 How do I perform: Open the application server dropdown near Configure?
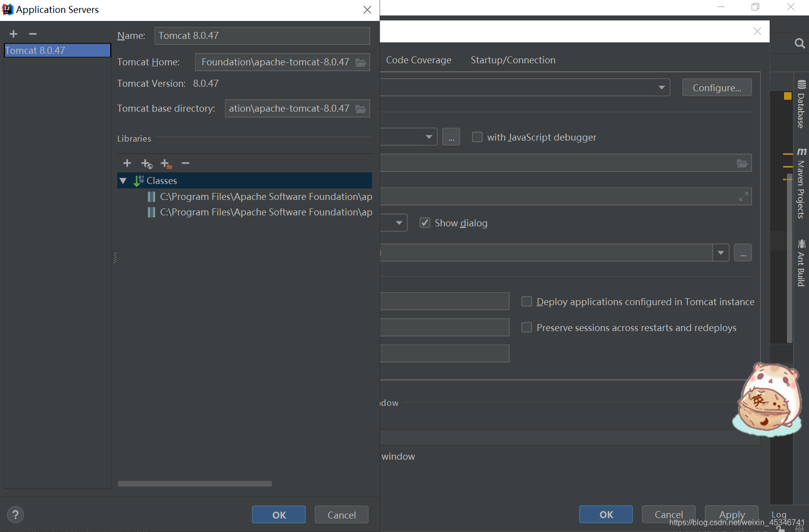pos(661,87)
